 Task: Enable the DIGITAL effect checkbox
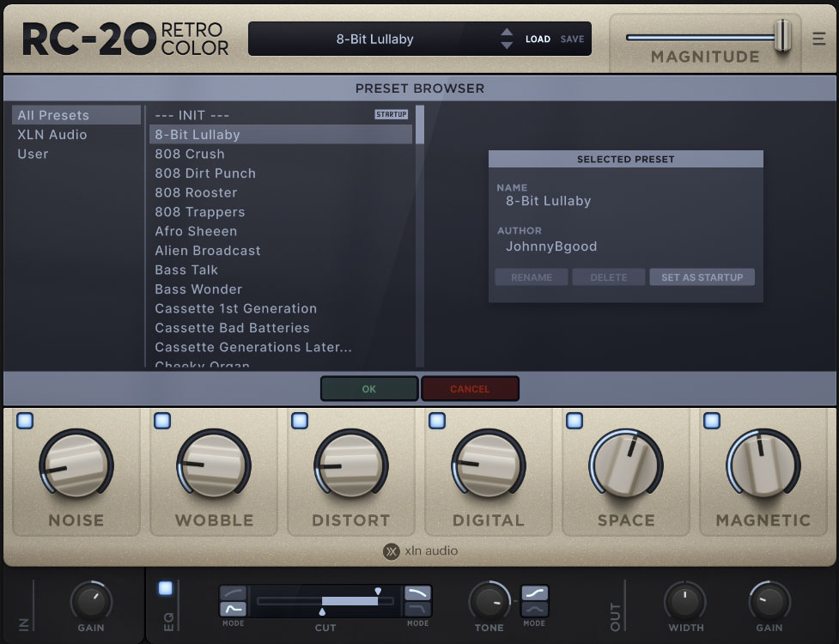(x=437, y=420)
